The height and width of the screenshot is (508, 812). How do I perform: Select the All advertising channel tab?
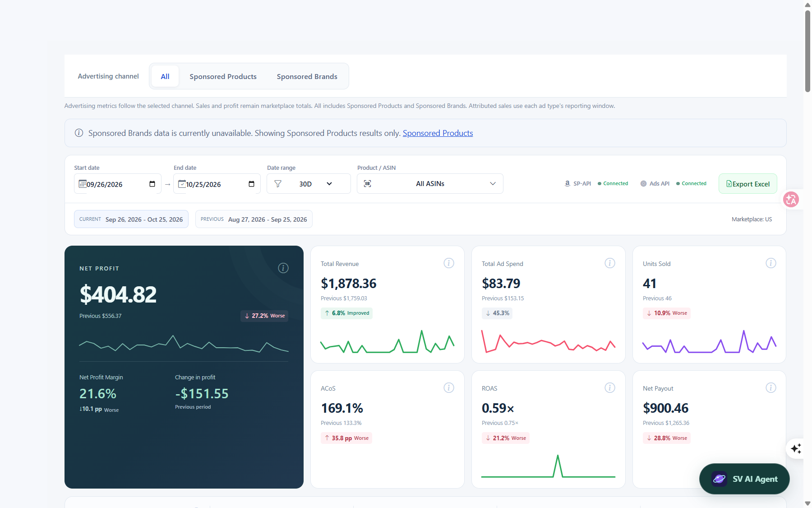pos(165,76)
